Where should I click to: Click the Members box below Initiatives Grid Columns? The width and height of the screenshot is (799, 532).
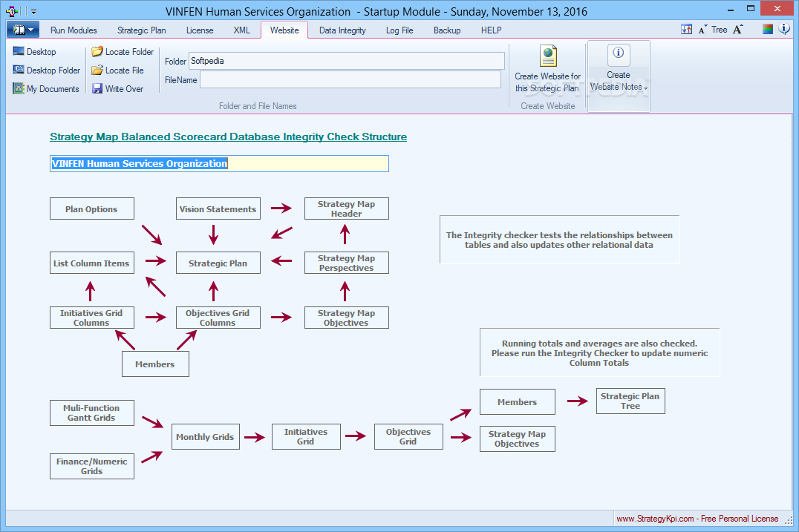(x=155, y=364)
